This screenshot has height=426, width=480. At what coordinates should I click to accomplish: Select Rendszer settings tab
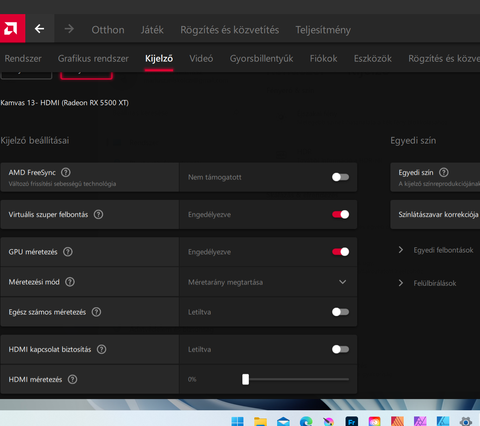tap(23, 59)
